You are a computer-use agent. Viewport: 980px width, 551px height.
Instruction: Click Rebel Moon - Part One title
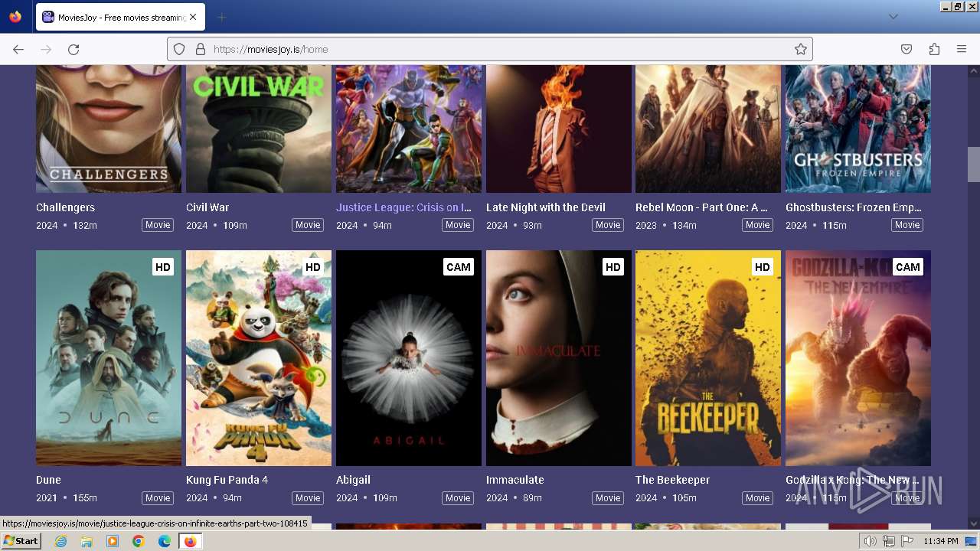pyautogui.click(x=701, y=207)
